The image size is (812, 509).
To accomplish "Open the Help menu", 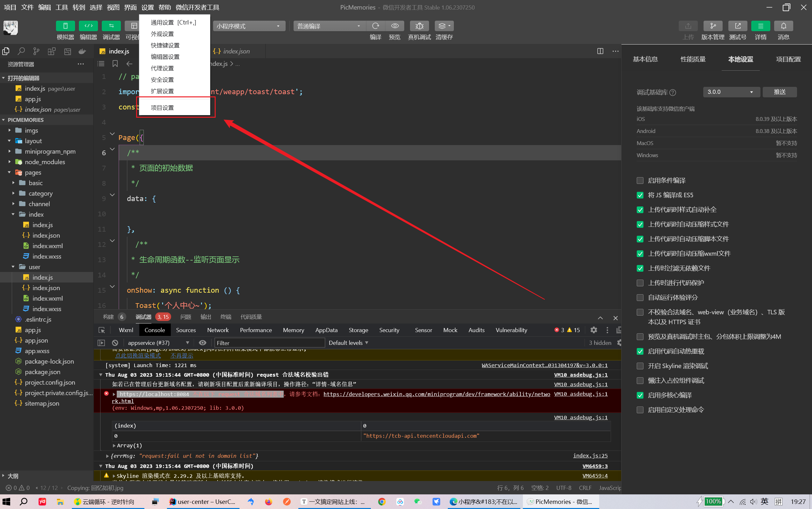I will 164,7.
